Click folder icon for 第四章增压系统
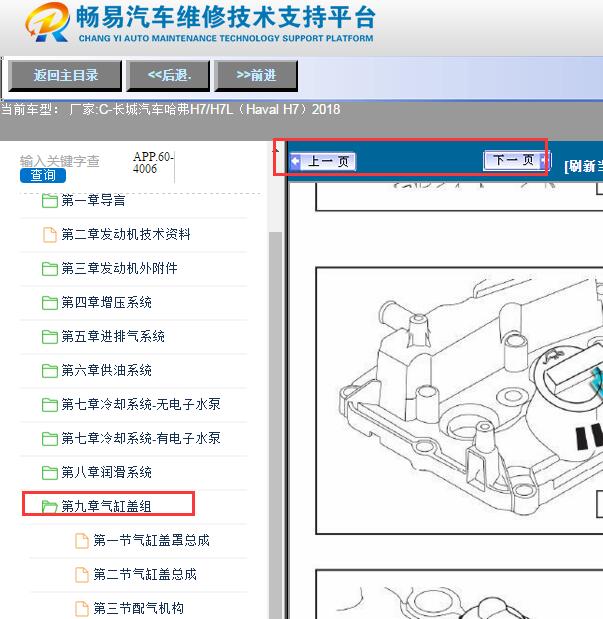Image resolution: width=603 pixels, height=619 pixels. point(50,302)
